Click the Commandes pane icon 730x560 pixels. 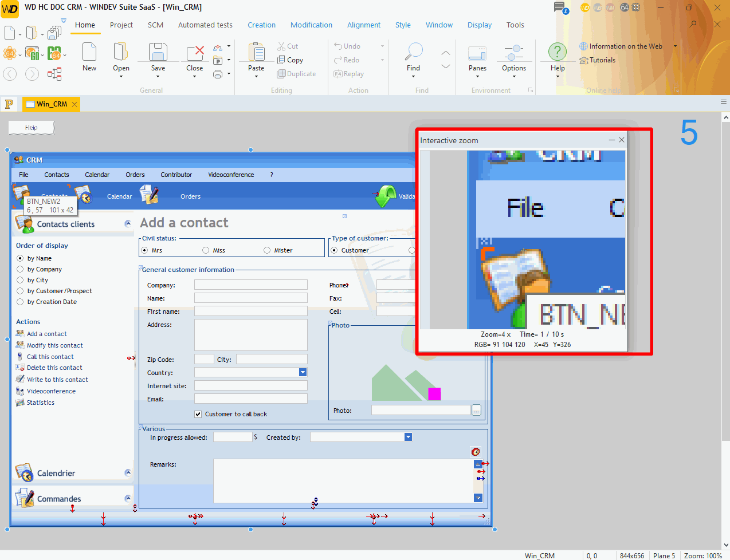click(24, 498)
